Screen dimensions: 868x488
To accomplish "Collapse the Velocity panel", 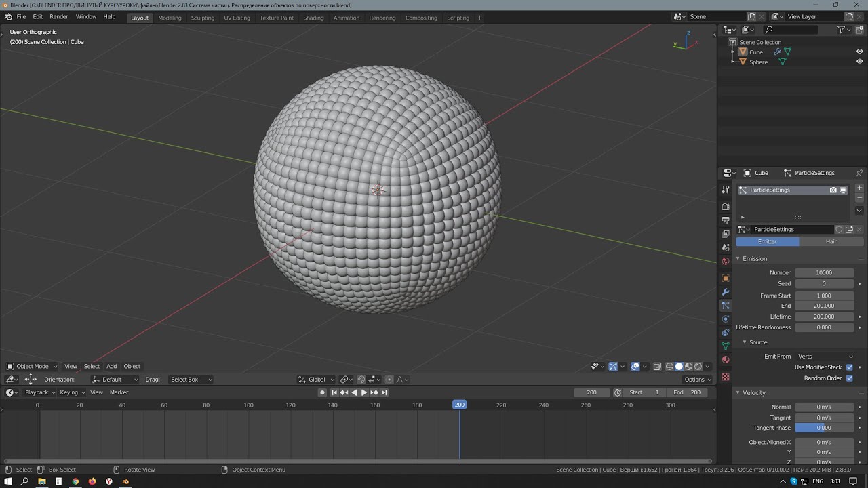I will [x=753, y=393].
